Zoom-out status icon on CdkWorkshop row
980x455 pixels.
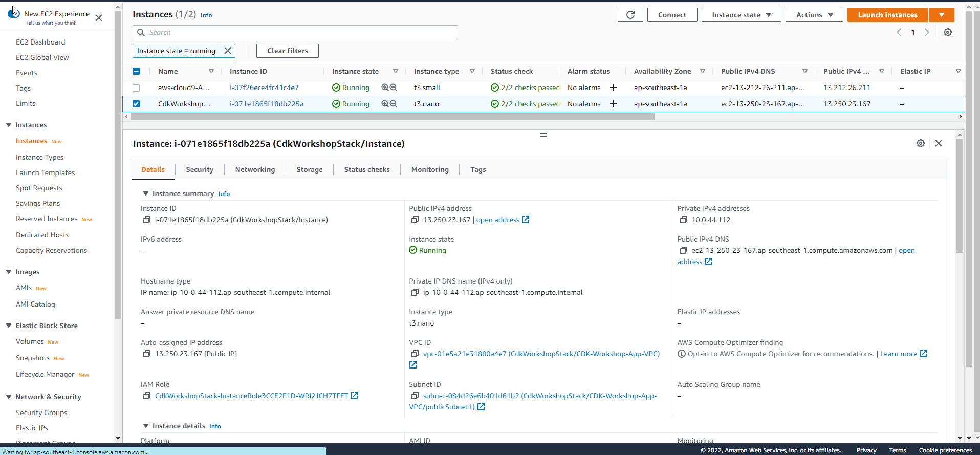tap(394, 104)
